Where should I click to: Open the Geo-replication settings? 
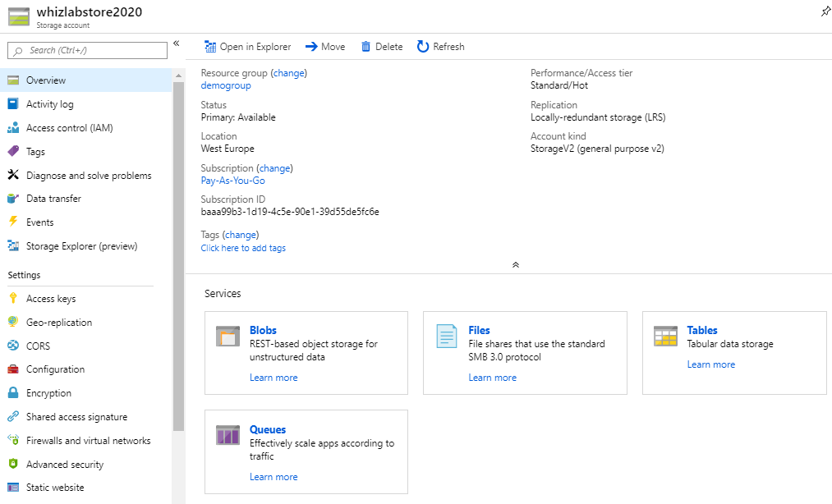(86, 322)
